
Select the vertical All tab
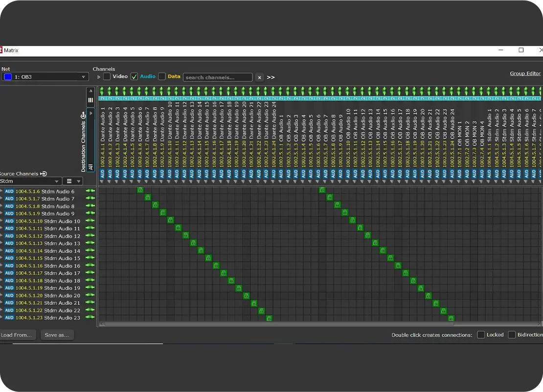tap(90, 167)
